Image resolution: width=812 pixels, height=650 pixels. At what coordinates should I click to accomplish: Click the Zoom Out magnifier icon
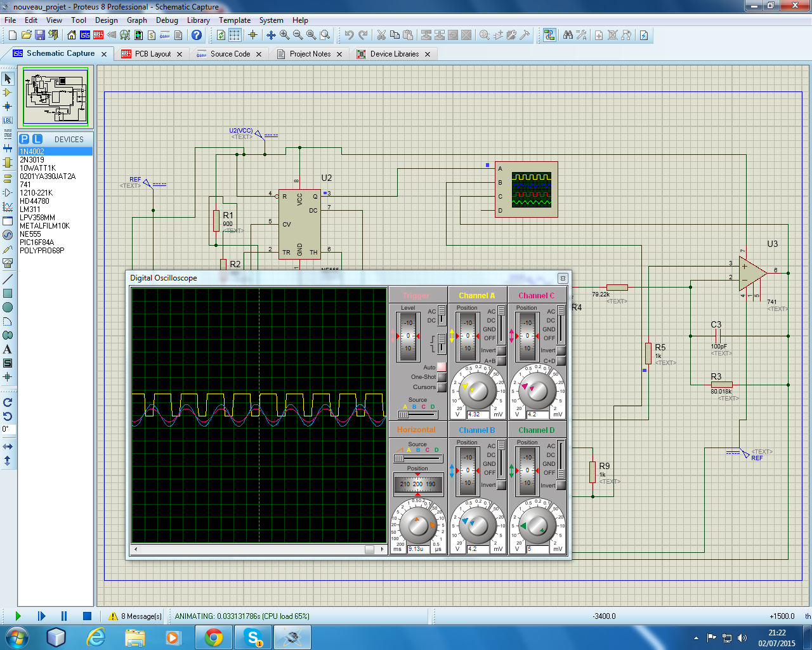[x=298, y=35]
